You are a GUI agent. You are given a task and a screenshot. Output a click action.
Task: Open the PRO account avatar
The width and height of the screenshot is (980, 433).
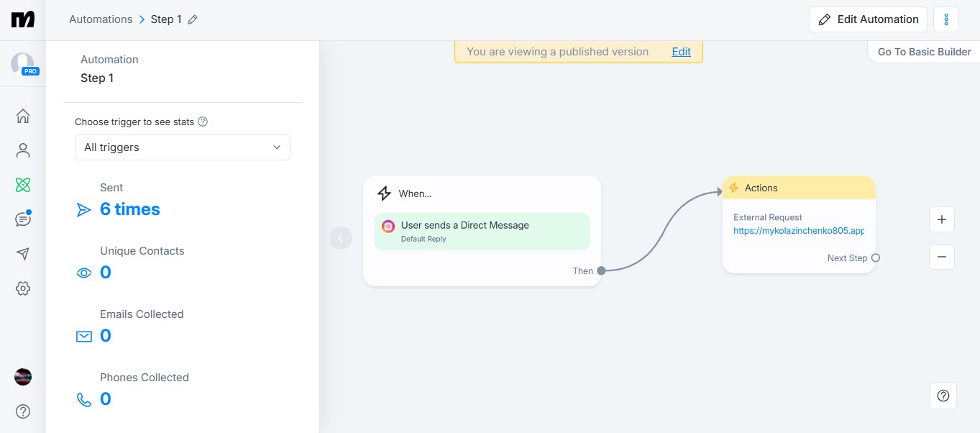(x=23, y=65)
